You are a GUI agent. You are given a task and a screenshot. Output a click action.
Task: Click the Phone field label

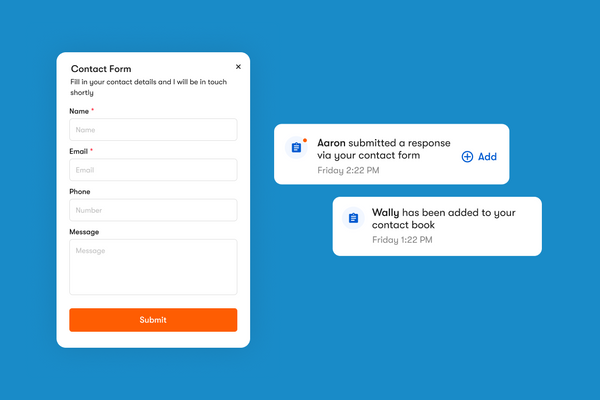point(80,191)
